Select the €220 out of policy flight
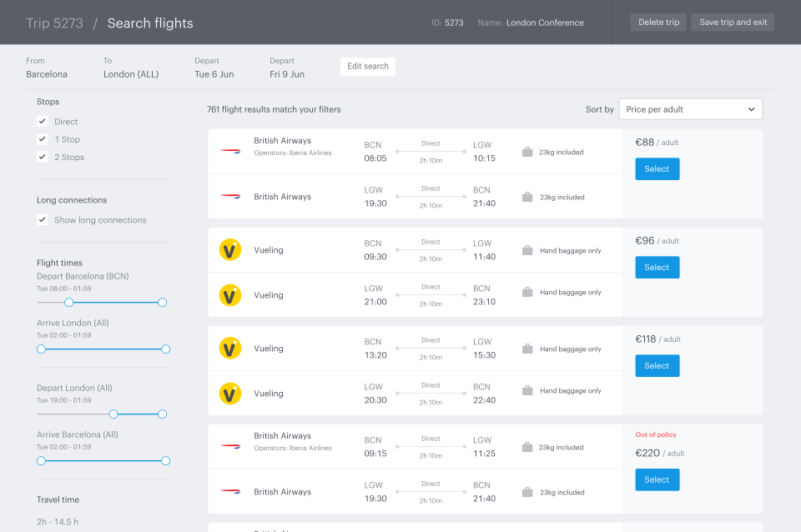 pyautogui.click(x=657, y=480)
